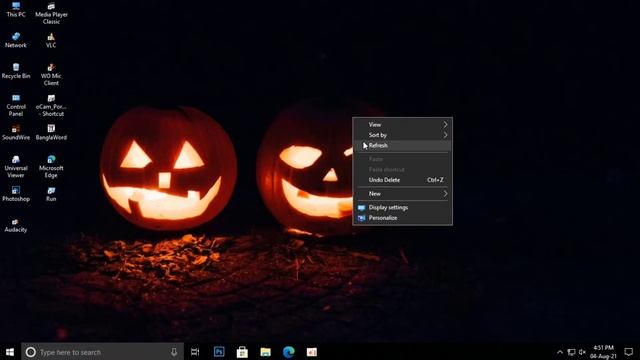Expand the Sort by submenu
Screen dimensions: 640x360
pos(402,135)
